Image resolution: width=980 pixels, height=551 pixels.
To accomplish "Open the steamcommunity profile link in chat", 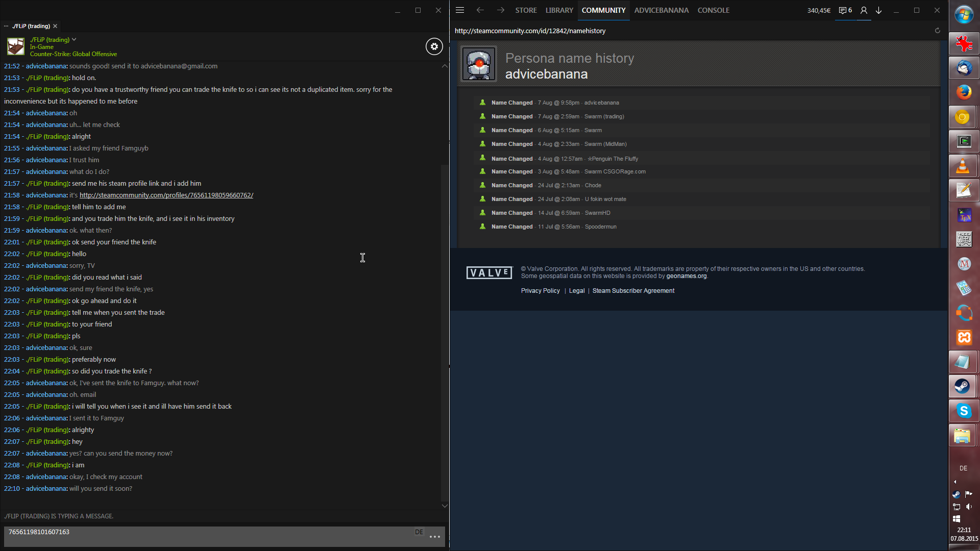I will pyautogui.click(x=166, y=195).
